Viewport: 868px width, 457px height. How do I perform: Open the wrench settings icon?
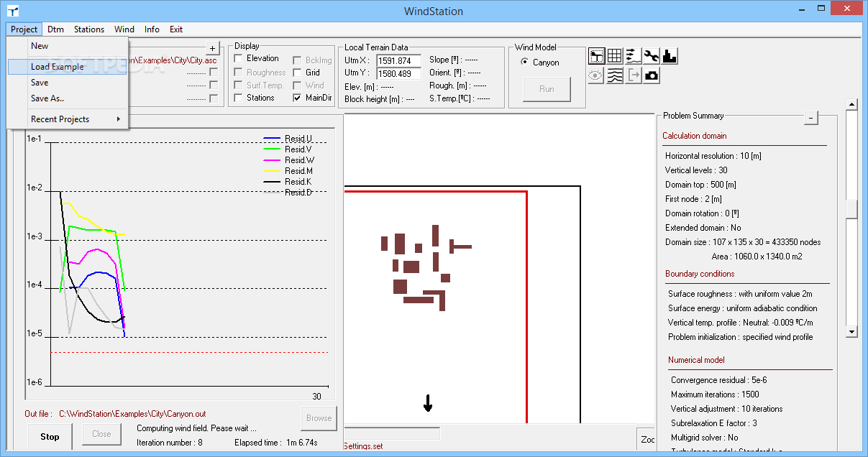[652, 56]
